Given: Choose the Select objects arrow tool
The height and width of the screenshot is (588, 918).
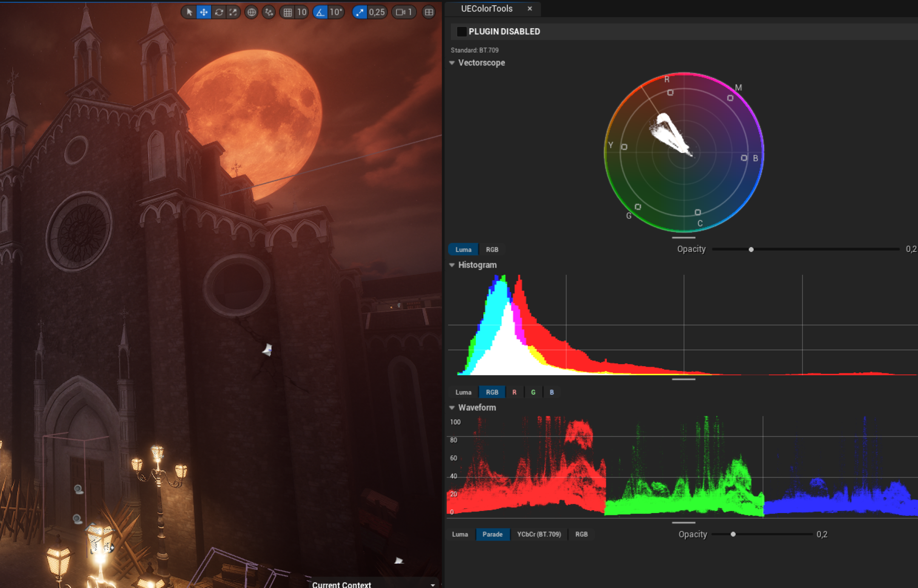Looking at the screenshot, I should 189,12.
